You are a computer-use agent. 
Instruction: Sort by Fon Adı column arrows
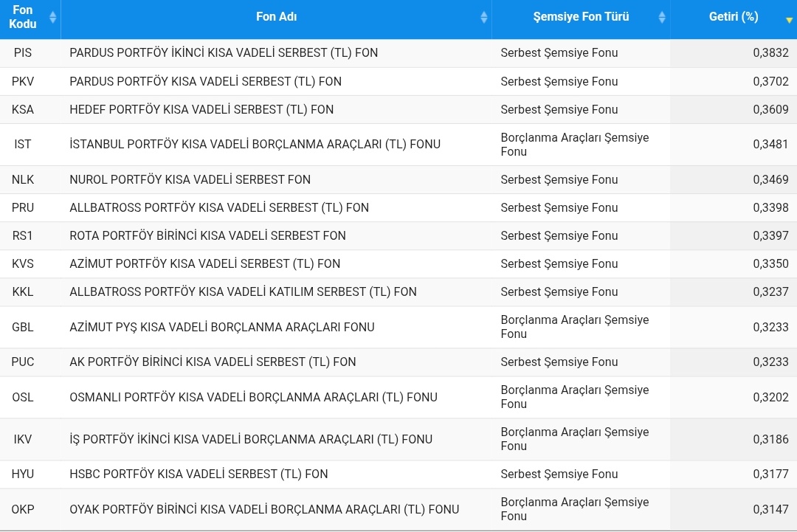484,17
